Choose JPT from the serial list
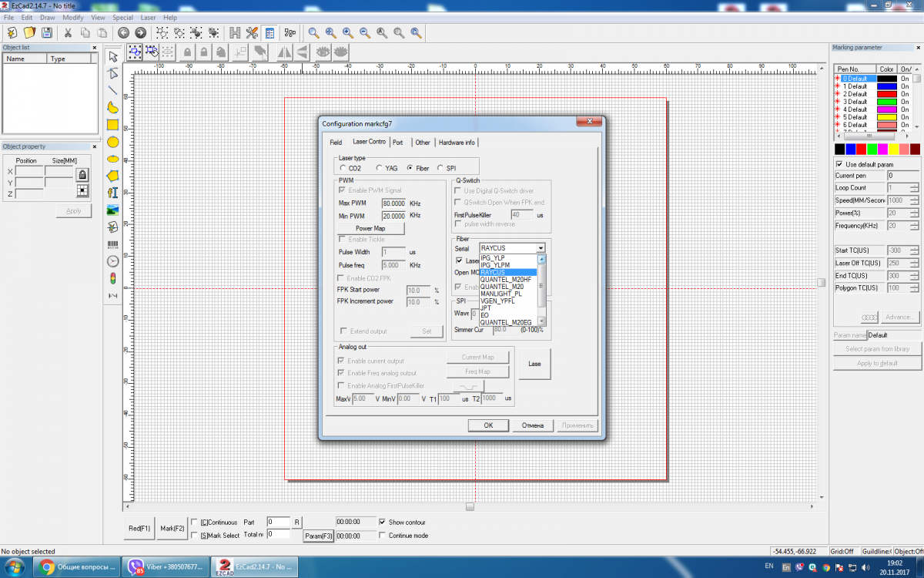Screen dimensions: 924x578 tap(507, 308)
